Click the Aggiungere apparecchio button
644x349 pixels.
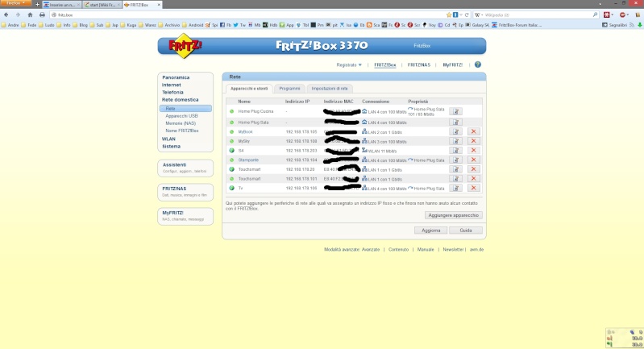(x=454, y=215)
